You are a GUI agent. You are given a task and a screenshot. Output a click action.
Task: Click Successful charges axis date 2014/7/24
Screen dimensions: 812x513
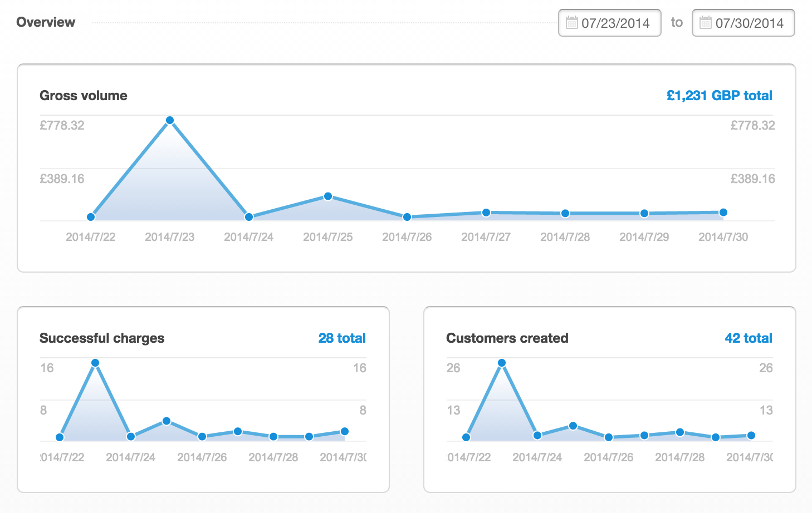click(x=131, y=457)
